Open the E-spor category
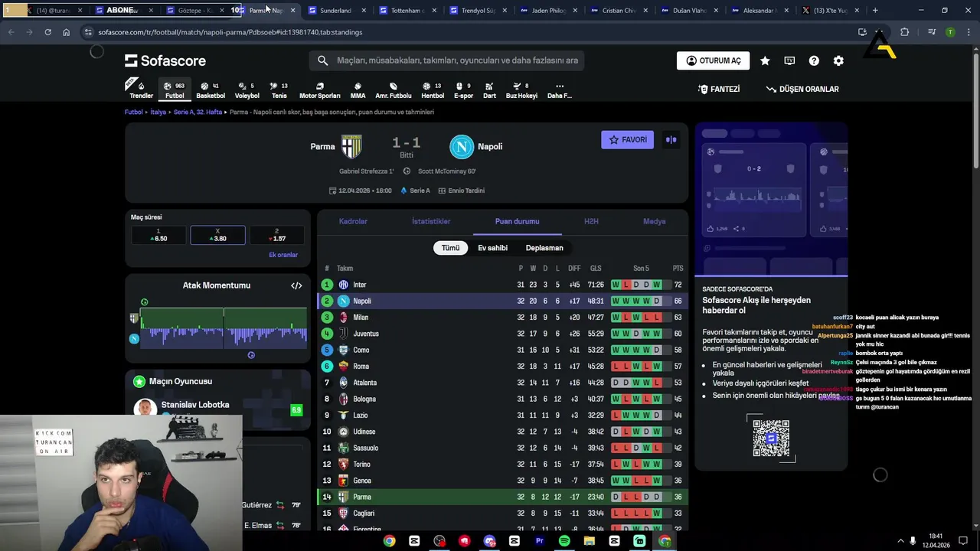Image resolution: width=980 pixels, height=551 pixels. point(463,90)
